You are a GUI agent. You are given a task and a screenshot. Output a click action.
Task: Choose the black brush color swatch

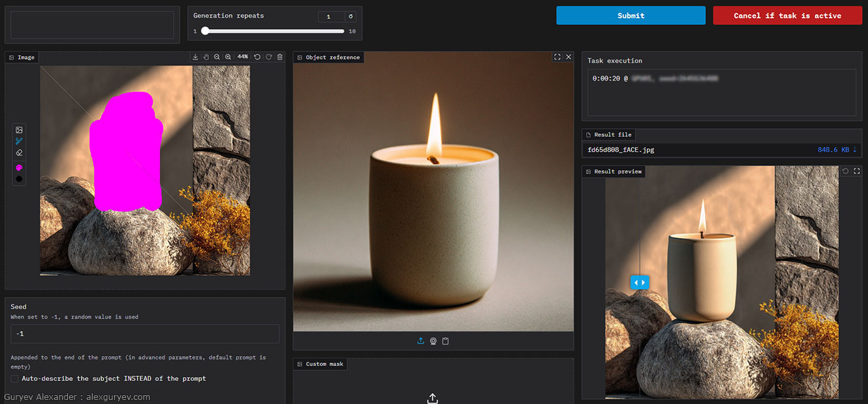tap(19, 179)
